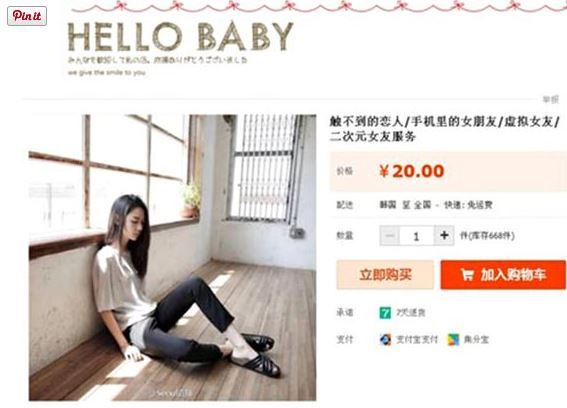Click the product title text
Image resolution: width=567 pixels, height=408 pixels.
point(445,129)
